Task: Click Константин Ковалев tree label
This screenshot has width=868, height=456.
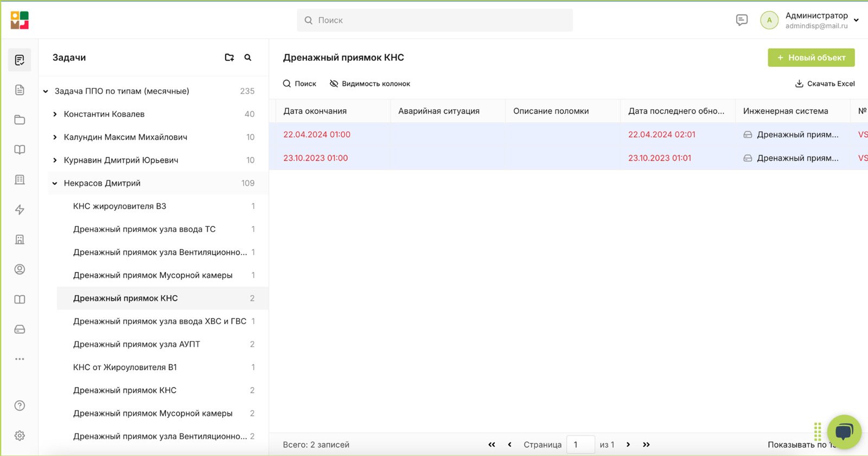Action: click(x=104, y=114)
